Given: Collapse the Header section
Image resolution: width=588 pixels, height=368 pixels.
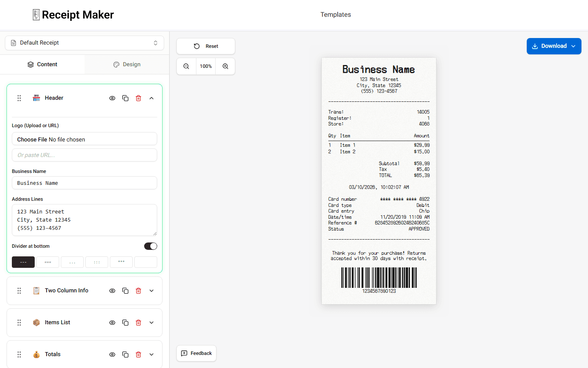Looking at the screenshot, I should tap(151, 98).
